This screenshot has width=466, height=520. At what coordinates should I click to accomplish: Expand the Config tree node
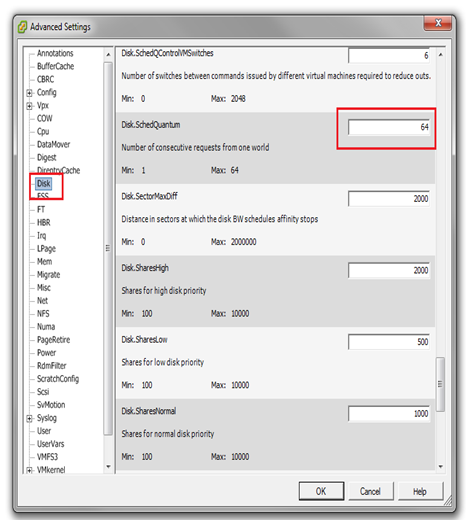pos(29,93)
